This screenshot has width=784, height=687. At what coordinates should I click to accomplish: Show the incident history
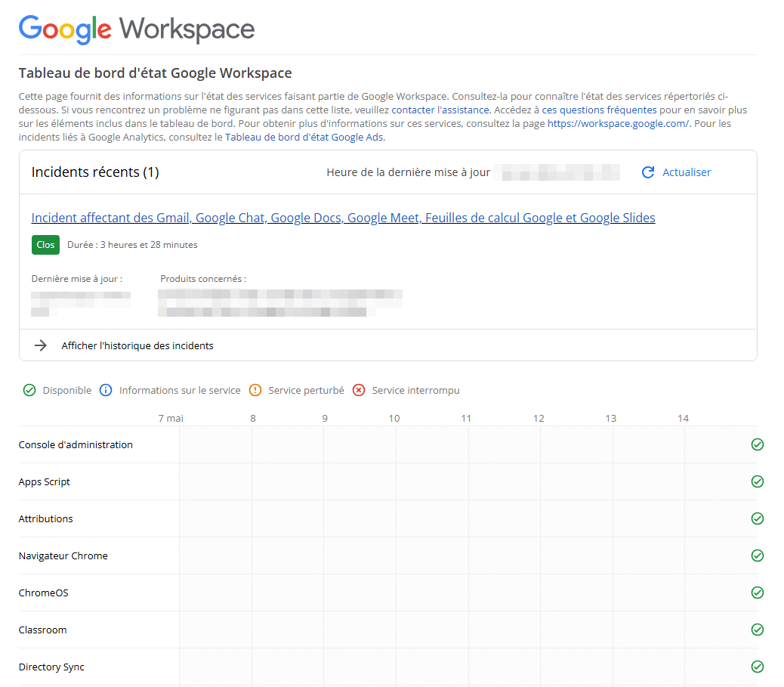pos(137,345)
